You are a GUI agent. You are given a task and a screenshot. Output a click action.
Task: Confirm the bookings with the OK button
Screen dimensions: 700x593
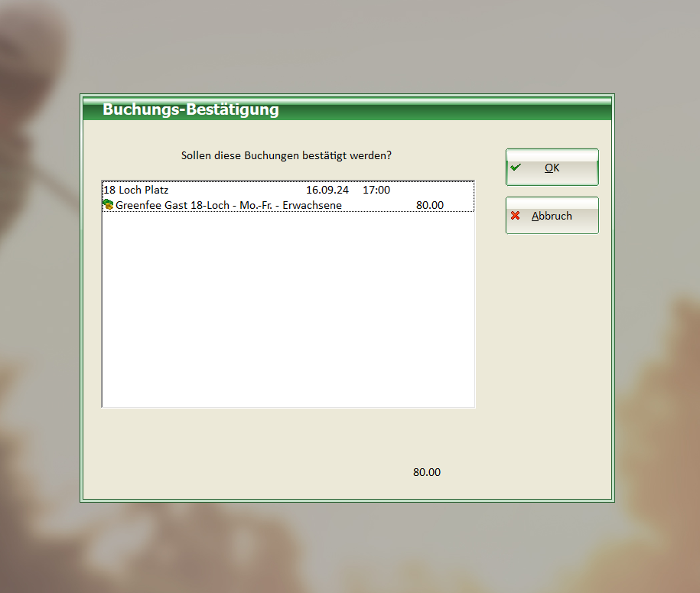point(552,168)
